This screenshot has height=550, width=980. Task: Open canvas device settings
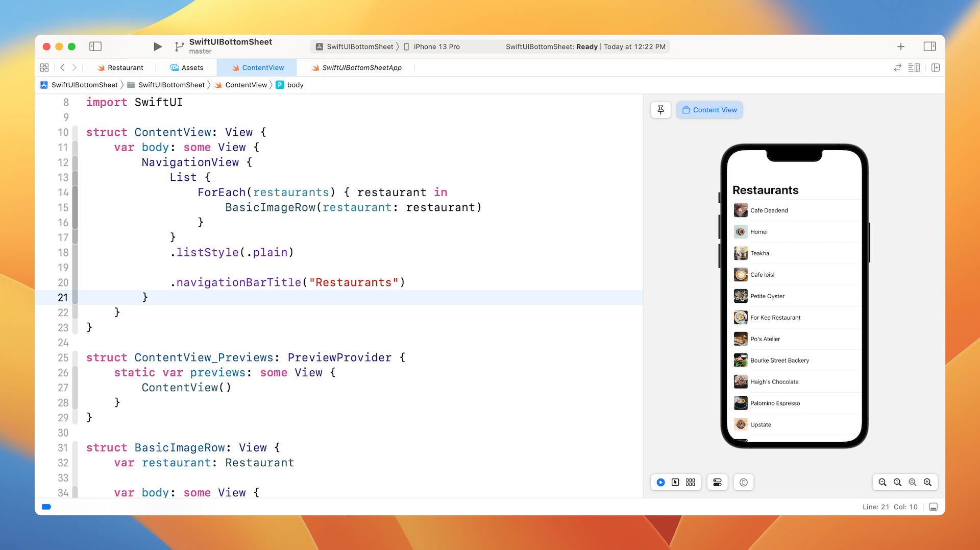click(717, 482)
